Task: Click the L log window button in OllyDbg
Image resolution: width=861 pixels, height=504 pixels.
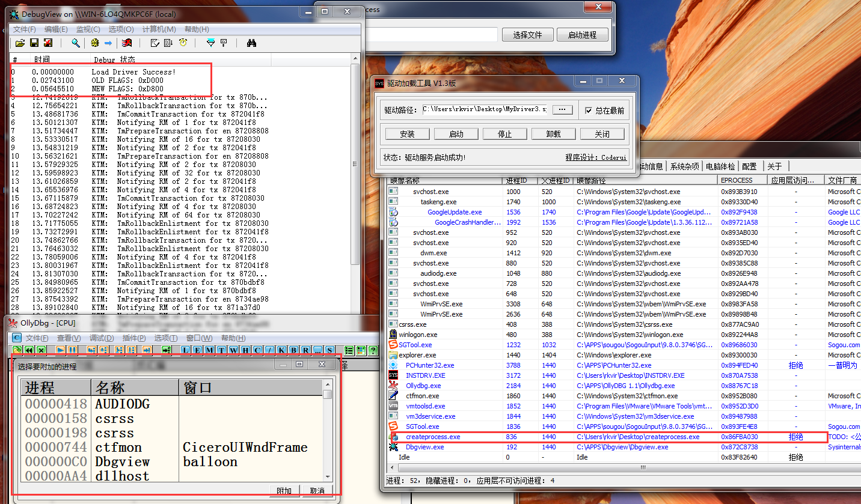Action: pyautogui.click(x=185, y=350)
